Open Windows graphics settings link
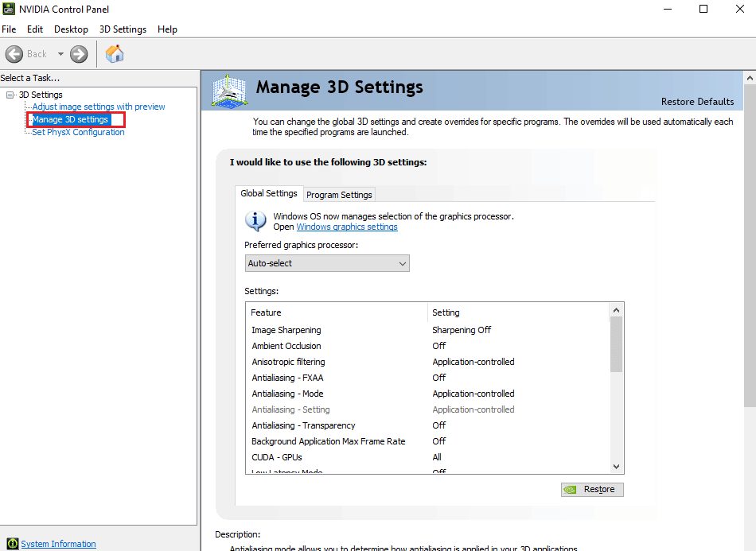Image resolution: width=756 pixels, height=551 pixels. 347,227
